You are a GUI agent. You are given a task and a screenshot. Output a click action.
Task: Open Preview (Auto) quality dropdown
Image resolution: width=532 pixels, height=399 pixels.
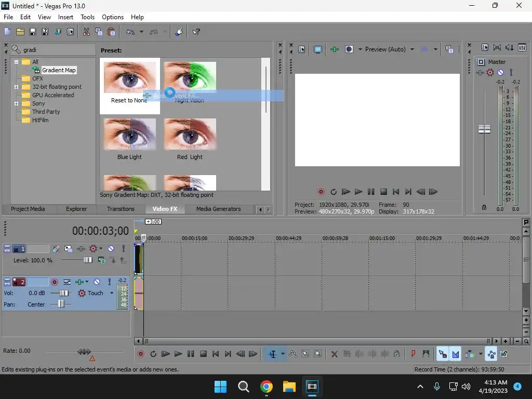412,49
